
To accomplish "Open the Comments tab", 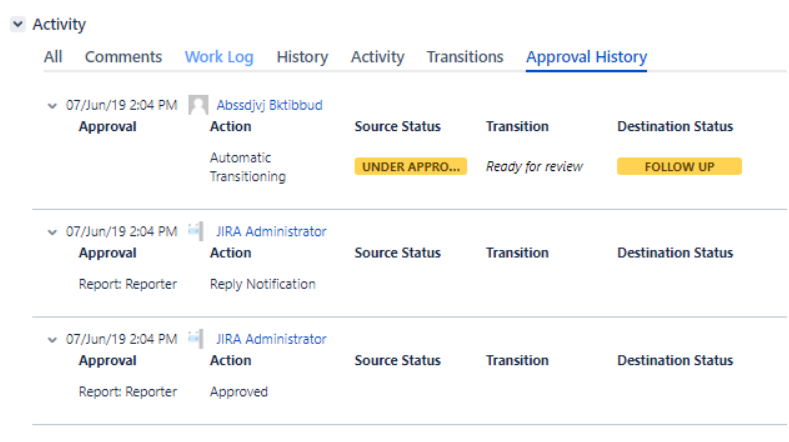I will click(123, 57).
